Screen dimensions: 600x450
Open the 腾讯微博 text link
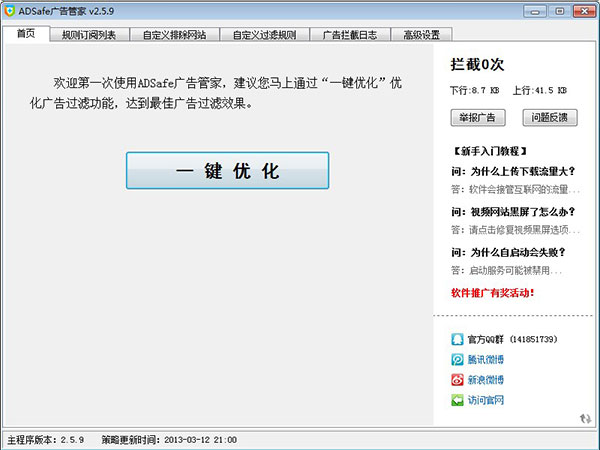(486, 359)
